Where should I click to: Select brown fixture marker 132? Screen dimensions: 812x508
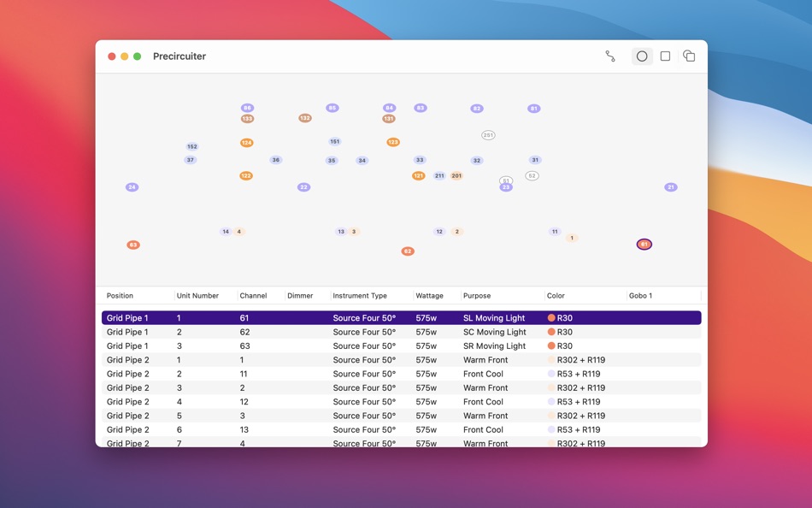pos(304,118)
